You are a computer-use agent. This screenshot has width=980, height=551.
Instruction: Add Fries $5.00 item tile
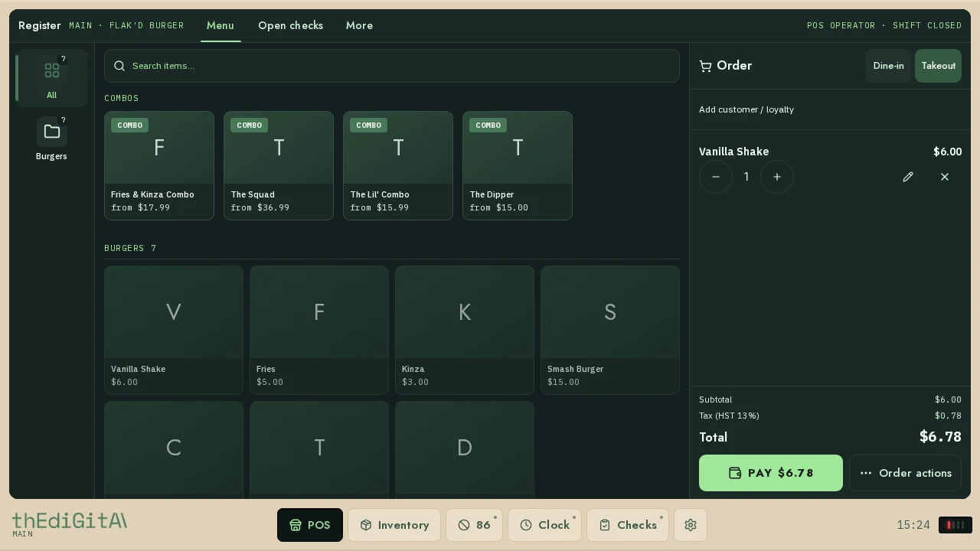tap(319, 330)
